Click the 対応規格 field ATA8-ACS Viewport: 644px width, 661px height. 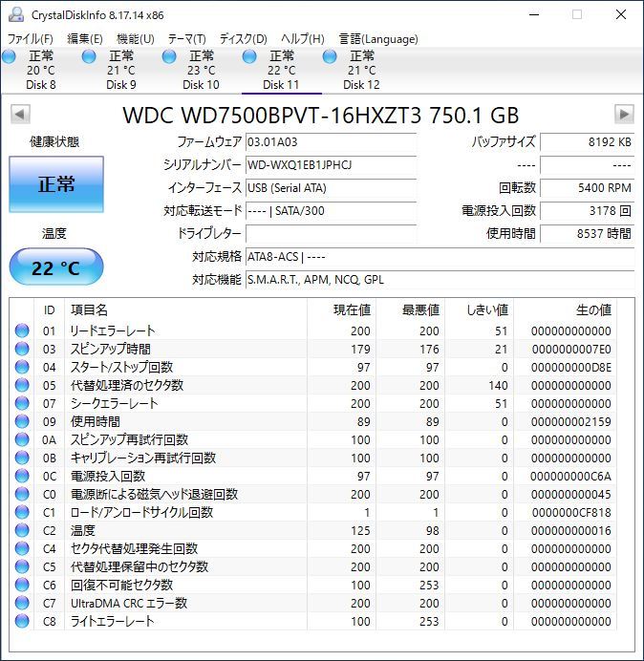(x=440, y=256)
